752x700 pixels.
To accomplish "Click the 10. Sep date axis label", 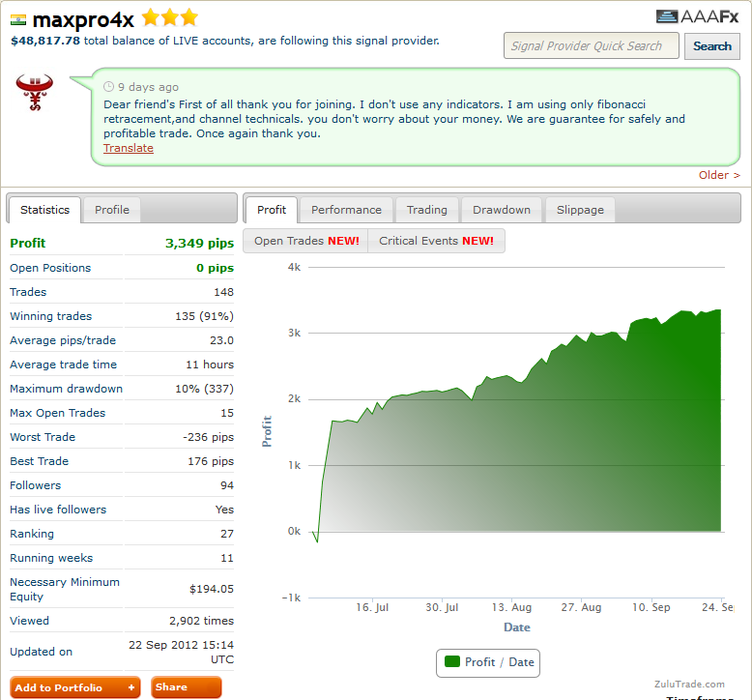I will coord(651,607).
